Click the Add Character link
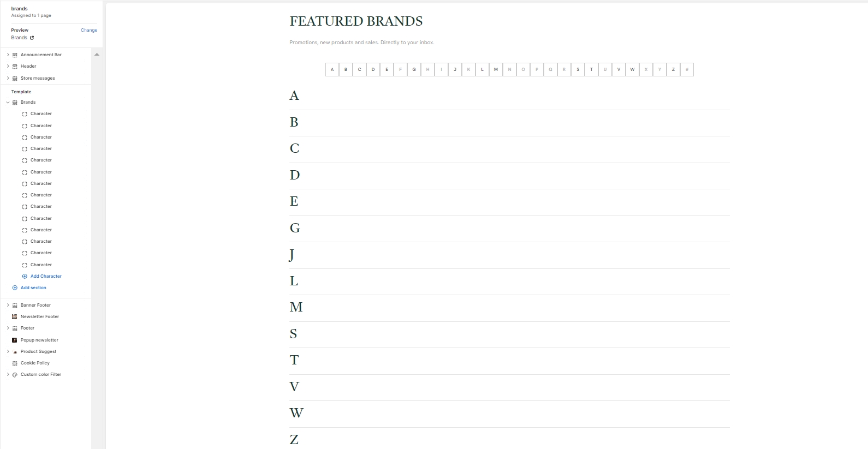 (x=46, y=276)
